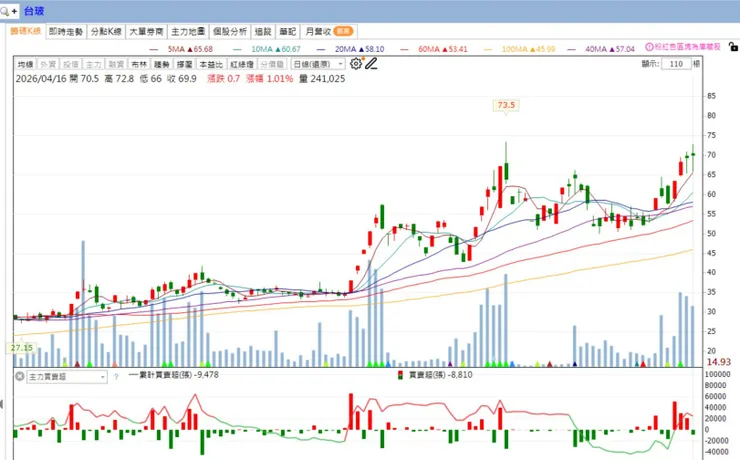Viewport: 740px width, 460px height.
Task: Toggle the 紅綠燈 overlay button
Action: coord(242,64)
